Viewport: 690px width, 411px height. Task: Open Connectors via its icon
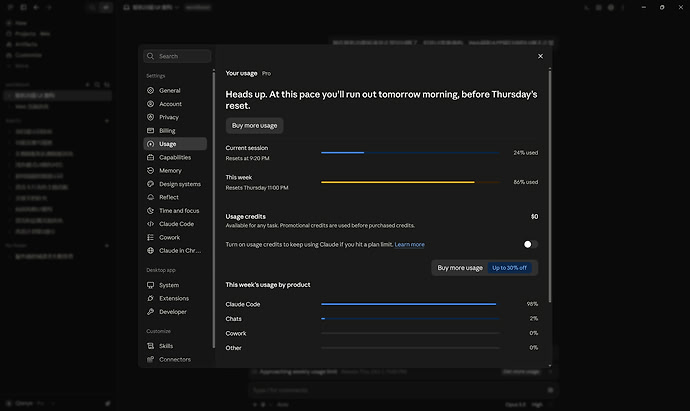[150, 359]
